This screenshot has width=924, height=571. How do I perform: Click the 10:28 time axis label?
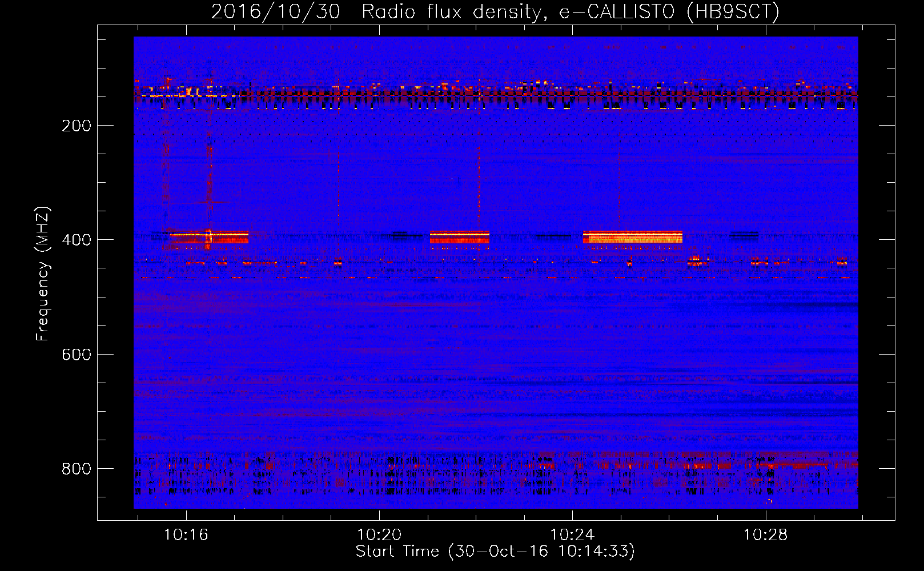[765, 535]
